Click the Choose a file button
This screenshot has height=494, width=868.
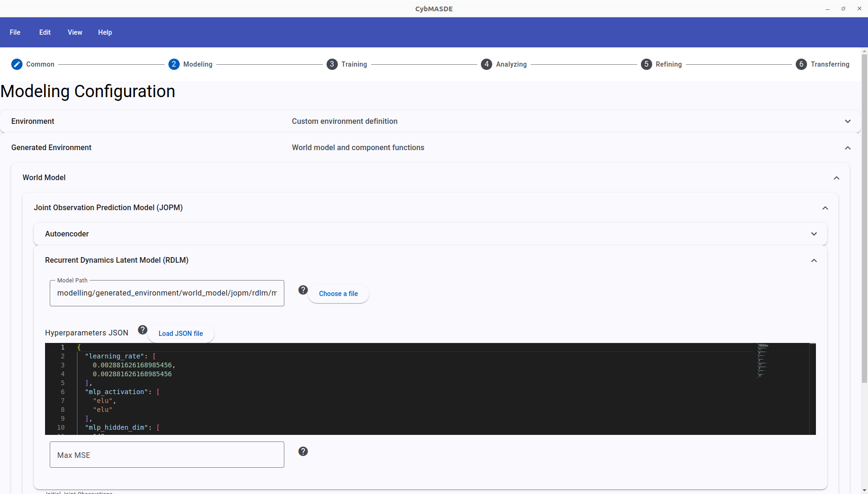[338, 294]
